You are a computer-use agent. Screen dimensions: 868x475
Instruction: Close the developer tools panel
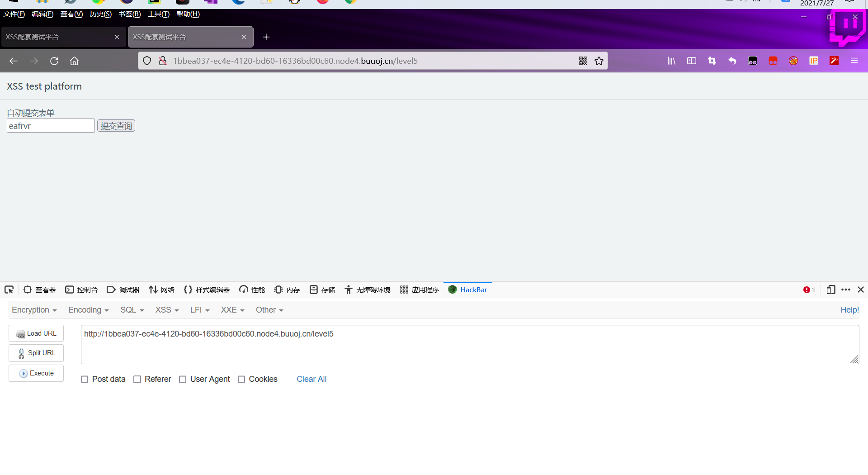pos(861,290)
